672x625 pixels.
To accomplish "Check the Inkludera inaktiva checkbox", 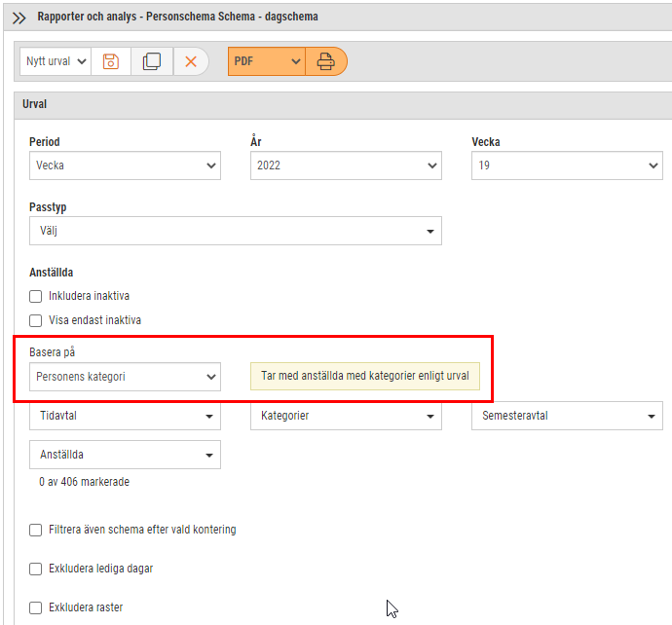I will pyautogui.click(x=36, y=296).
